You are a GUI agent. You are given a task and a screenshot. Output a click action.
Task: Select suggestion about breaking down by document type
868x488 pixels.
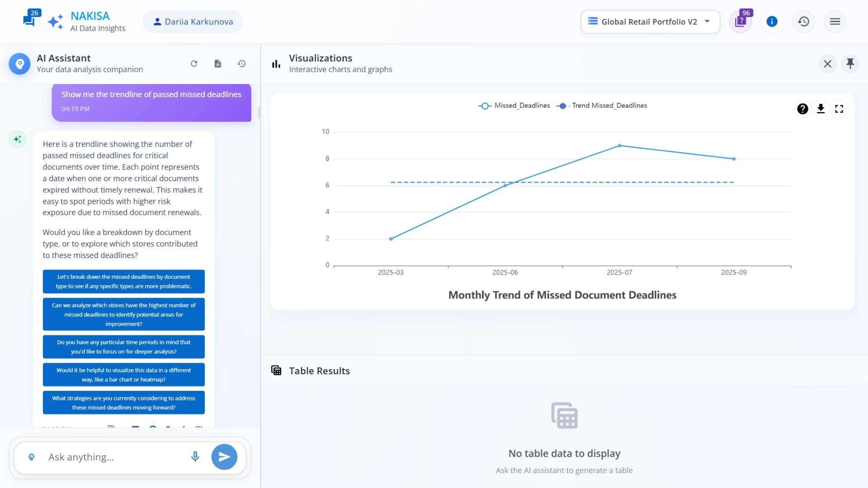[x=123, y=282]
